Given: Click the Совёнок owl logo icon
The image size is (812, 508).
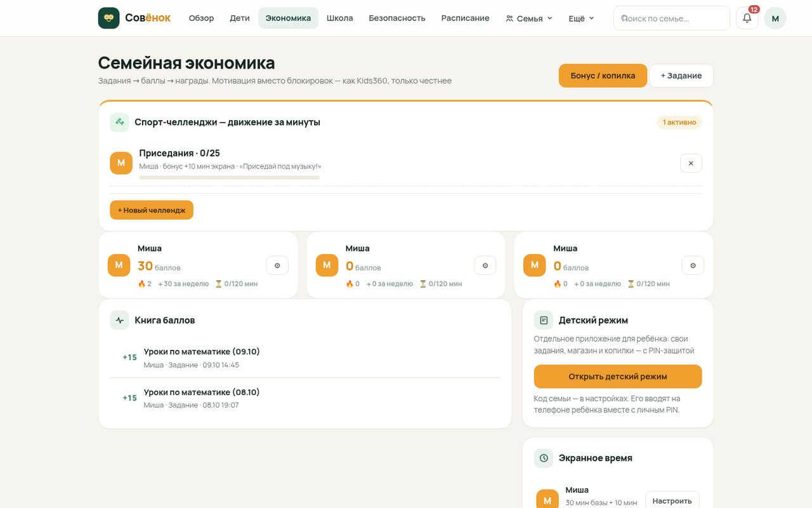Looking at the screenshot, I should 108,18.
